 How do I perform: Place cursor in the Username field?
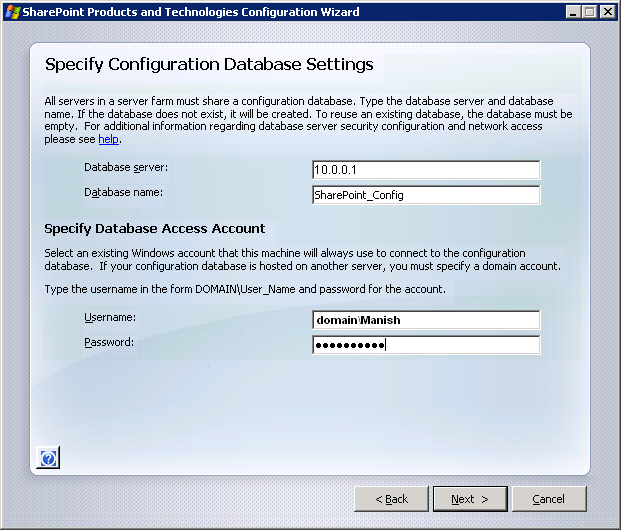coord(426,320)
